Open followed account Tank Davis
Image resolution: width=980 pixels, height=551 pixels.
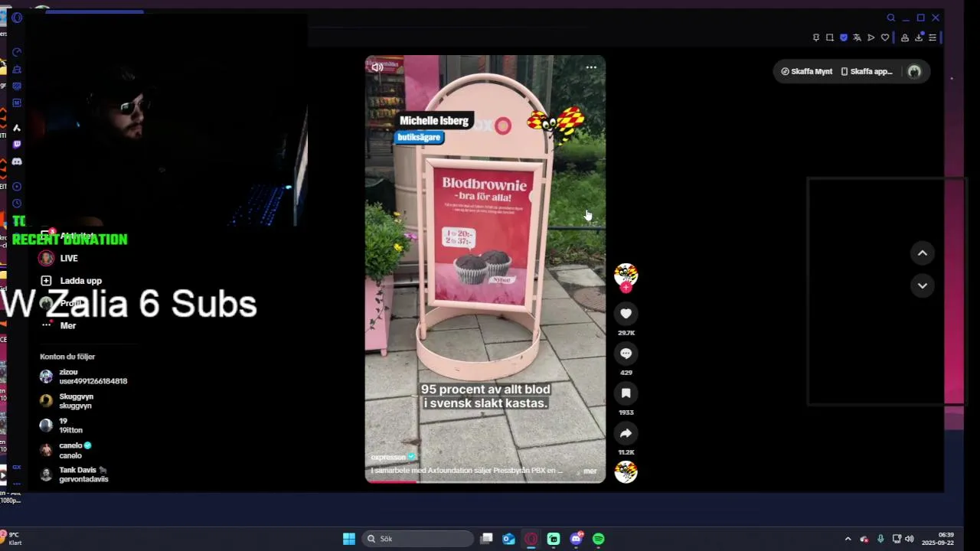[x=83, y=474]
